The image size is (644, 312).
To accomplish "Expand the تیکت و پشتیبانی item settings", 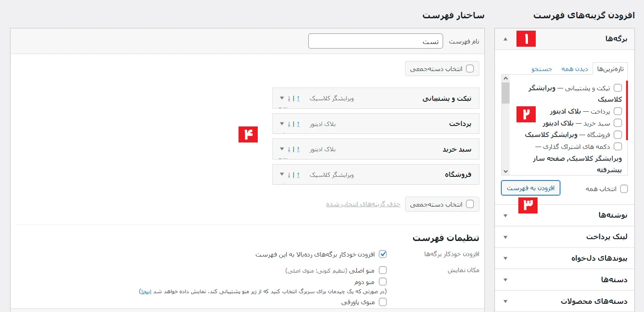I will pyautogui.click(x=282, y=99).
